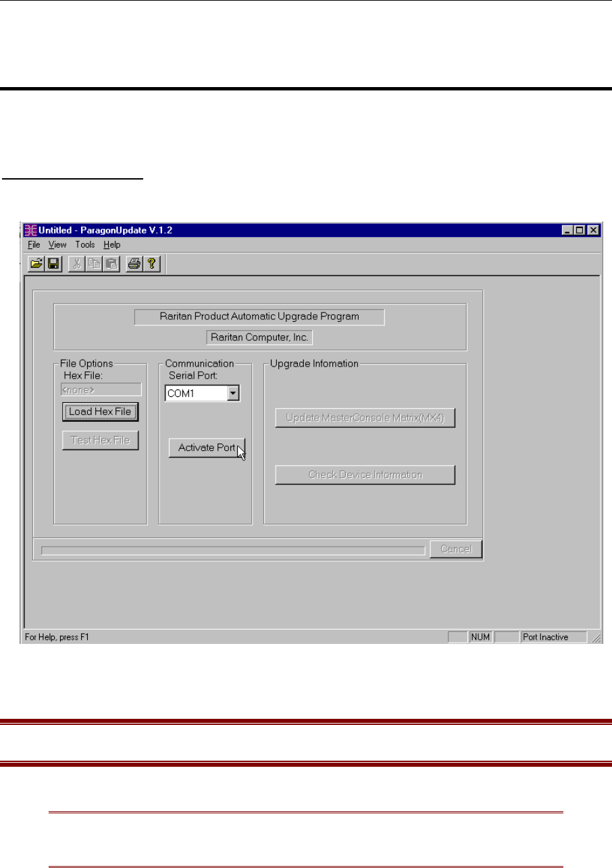The image size is (612, 868).
Task: Click the Cancel button
Action: point(456,549)
